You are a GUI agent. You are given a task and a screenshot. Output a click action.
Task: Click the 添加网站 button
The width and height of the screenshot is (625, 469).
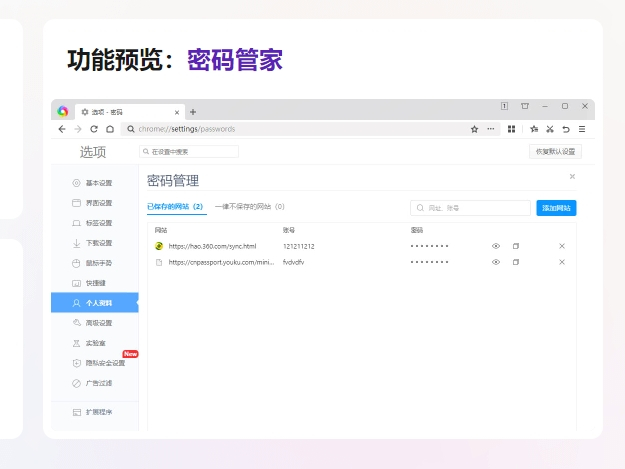click(x=556, y=208)
